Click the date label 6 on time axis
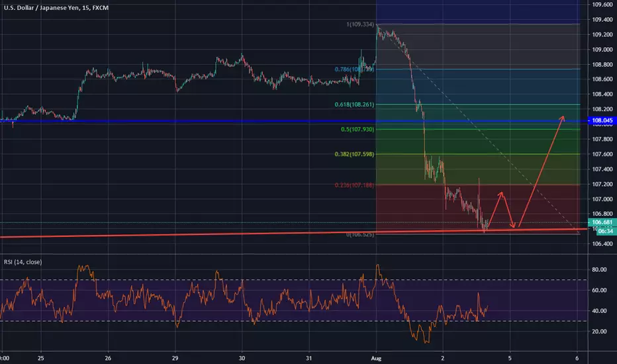The height and width of the screenshot is (364, 617). 577,358
